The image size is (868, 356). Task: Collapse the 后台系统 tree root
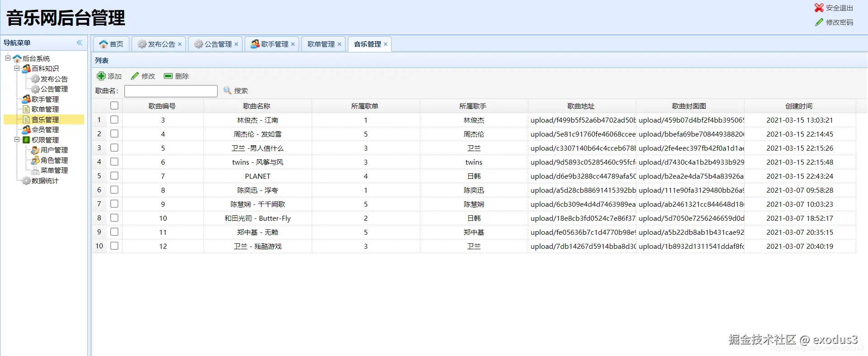[x=8, y=58]
